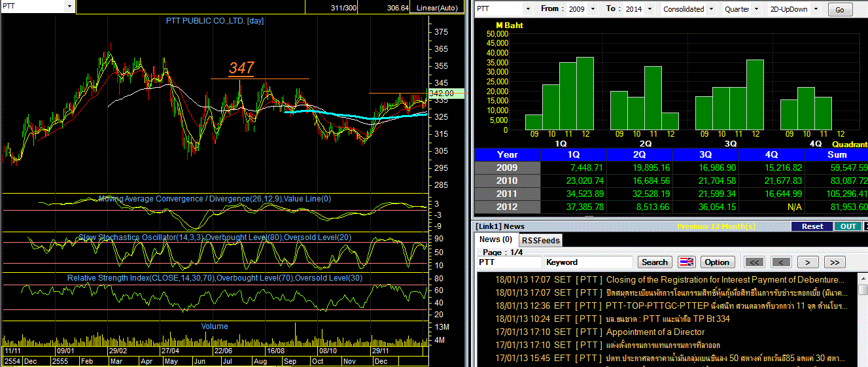Go to first news page (<<)
Viewport: 868px width, 367px height.
pos(754,262)
